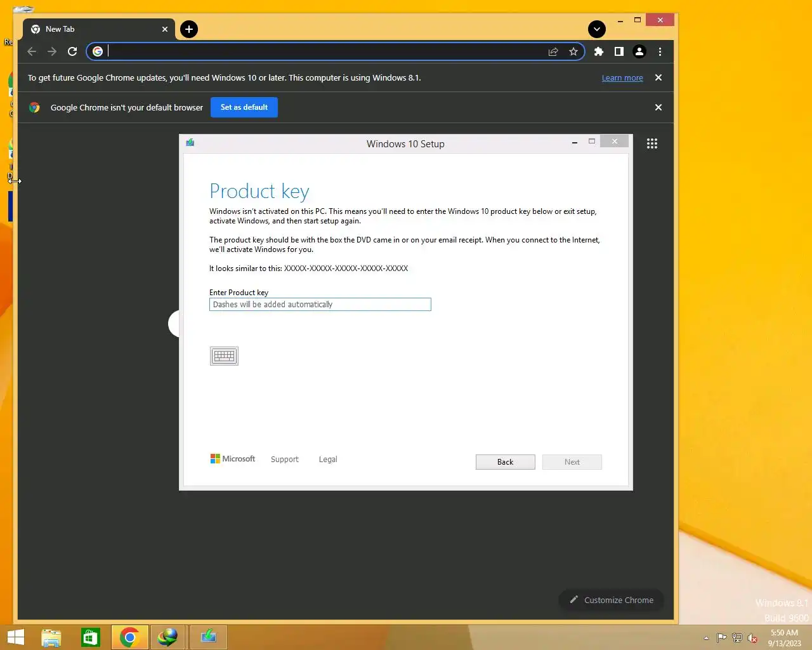Image resolution: width=812 pixels, height=650 pixels.
Task: Open the Legal link in Setup
Action: coord(328,460)
